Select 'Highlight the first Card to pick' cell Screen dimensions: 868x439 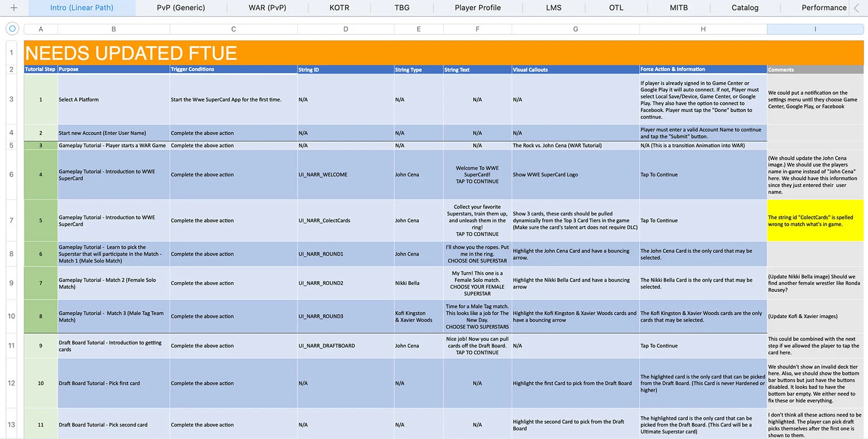pos(575,383)
